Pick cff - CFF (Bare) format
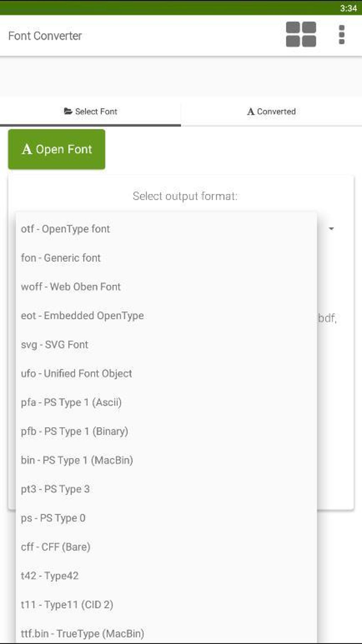 click(55, 547)
